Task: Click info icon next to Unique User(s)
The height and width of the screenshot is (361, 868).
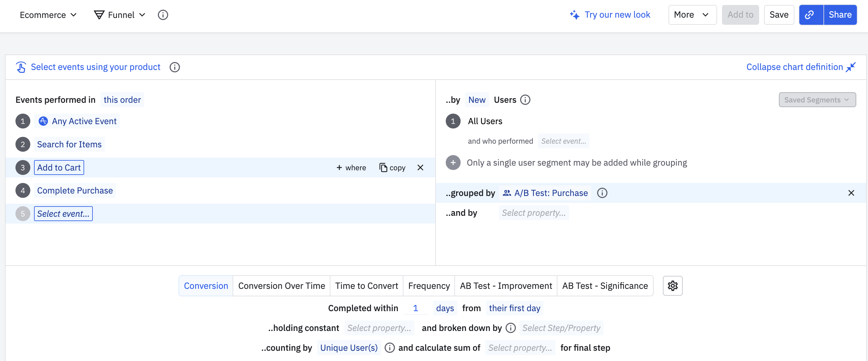Action: (x=389, y=347)
